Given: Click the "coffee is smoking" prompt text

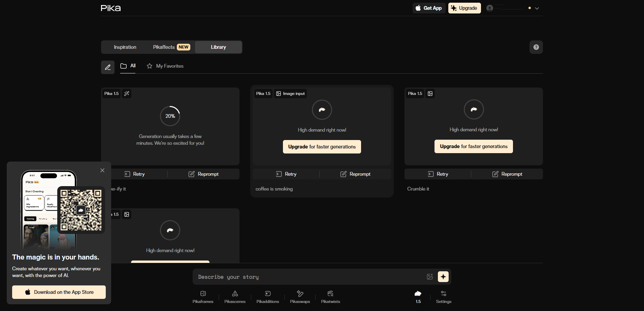Looking at the screenshot, I should coord(274,189).
